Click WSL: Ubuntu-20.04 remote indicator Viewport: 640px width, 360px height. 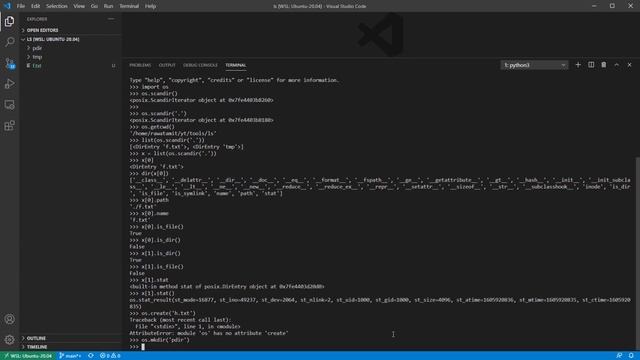[28, 356]
